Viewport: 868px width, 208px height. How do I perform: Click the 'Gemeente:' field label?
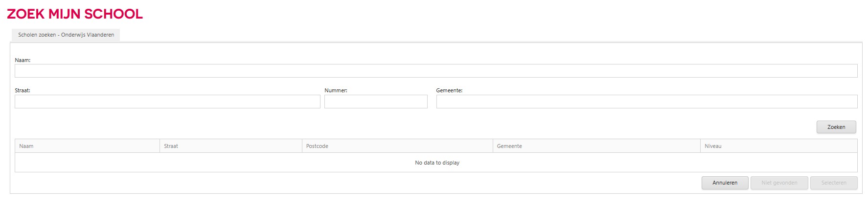[x=449, y=91]
